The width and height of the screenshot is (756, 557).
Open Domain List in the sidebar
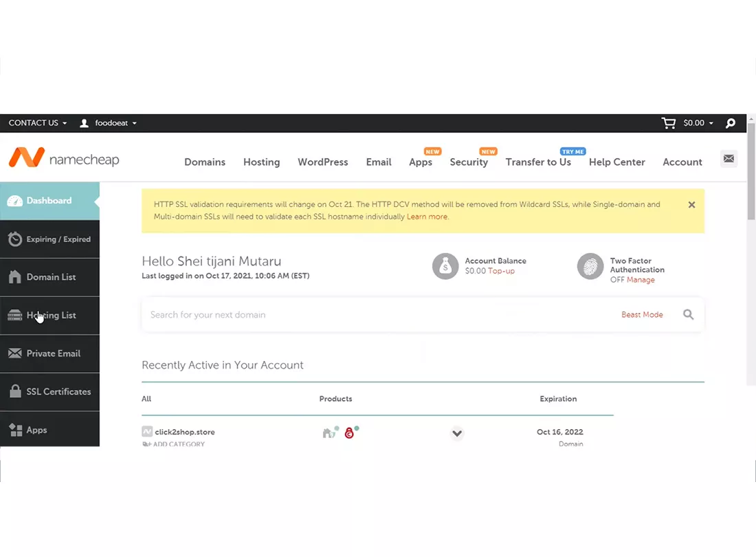coord(49,277)
